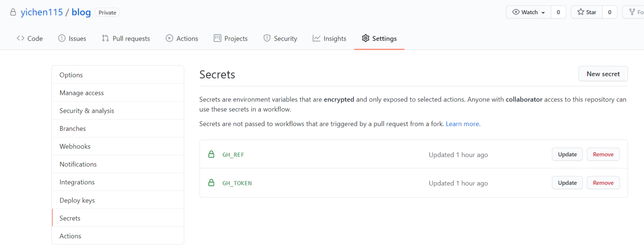Click the lock icon beside GH_TOKEN
644x250 pixels.
click(x=211, y=183)
